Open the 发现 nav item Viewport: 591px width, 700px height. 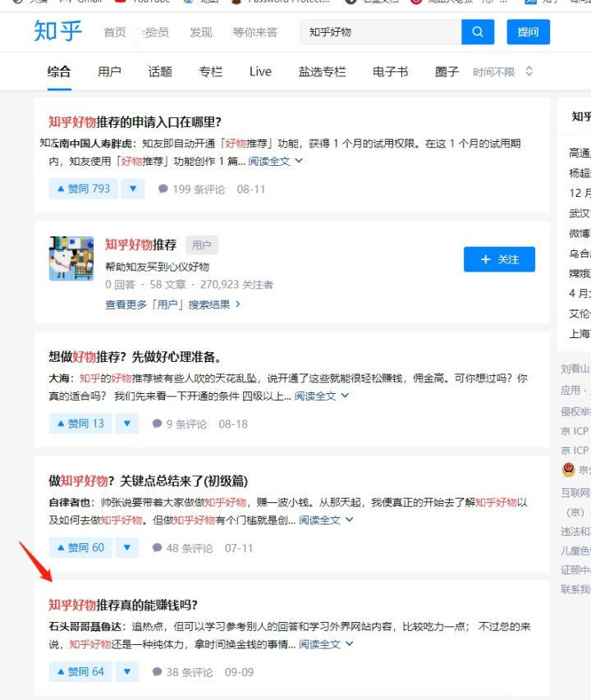[201, 32]
